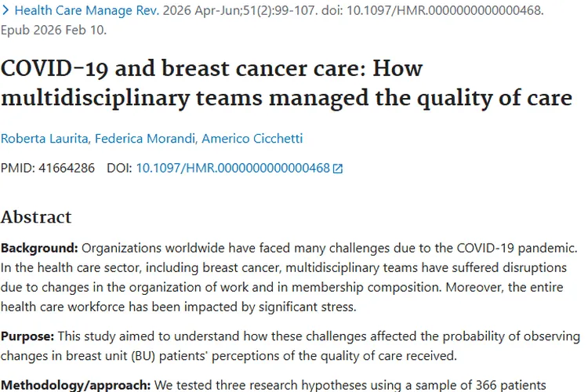
Task: Click the 'PMID:' label text
Action: (x=18, y=168)
